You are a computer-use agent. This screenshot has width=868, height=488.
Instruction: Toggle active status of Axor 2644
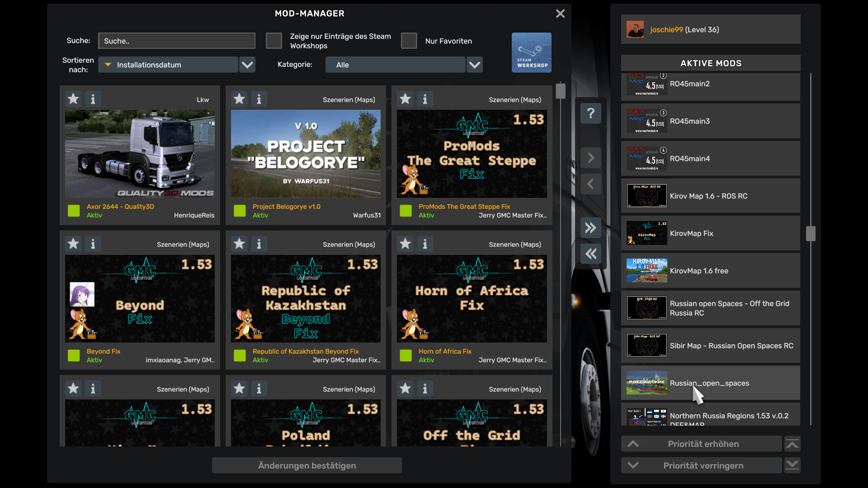pos(74,211)
